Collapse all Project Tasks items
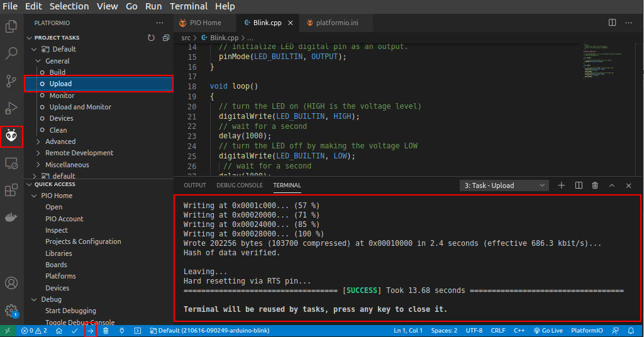644x337 pixels. click(x=166, y=38)
